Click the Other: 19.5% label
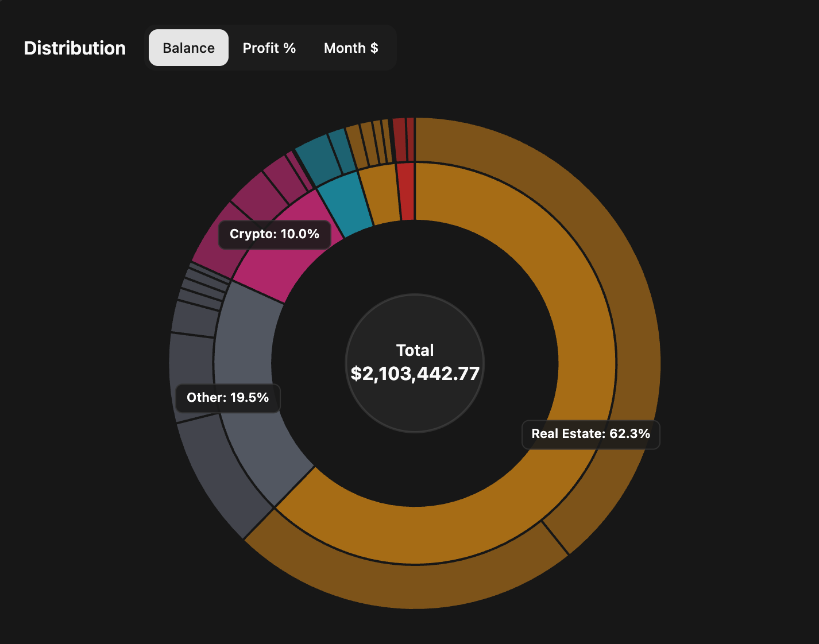Screen dimensions: 819x644 tap(227, 397)
